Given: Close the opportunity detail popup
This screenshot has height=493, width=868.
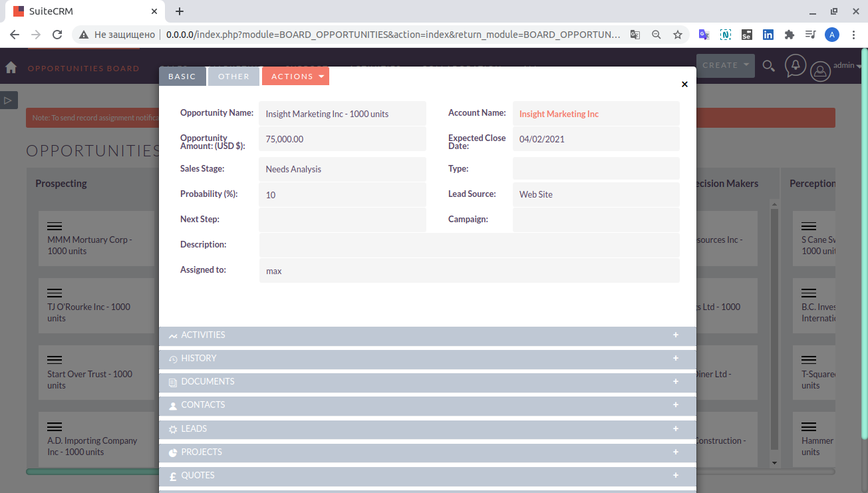Looking at the screenshot, I should (684, 84).
